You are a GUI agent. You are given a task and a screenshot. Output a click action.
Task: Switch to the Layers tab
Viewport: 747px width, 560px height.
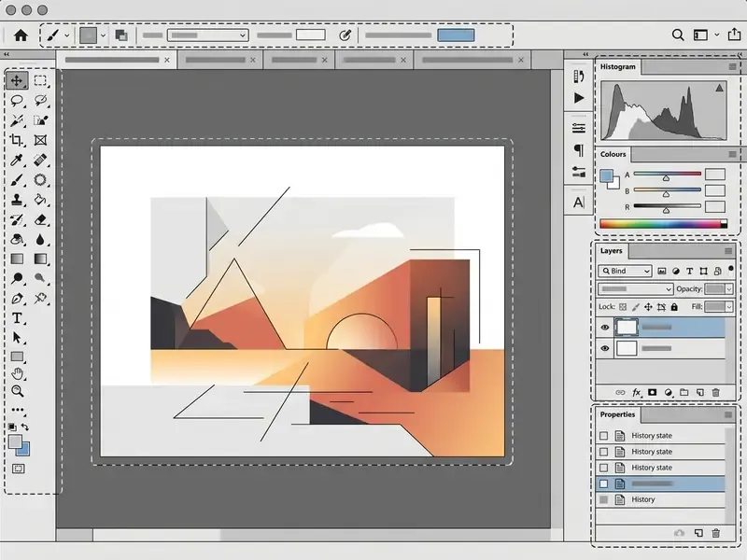[x=611, y=250]
